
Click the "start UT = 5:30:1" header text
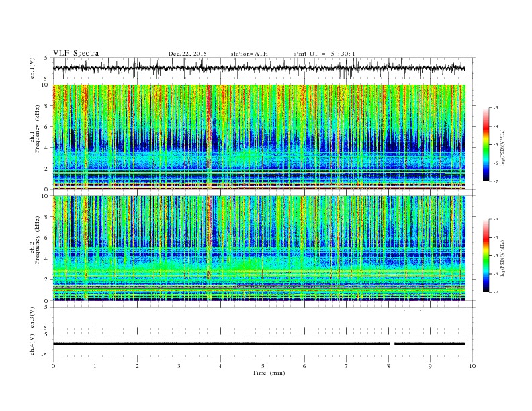pyautogui.click(x=324, y=54)
